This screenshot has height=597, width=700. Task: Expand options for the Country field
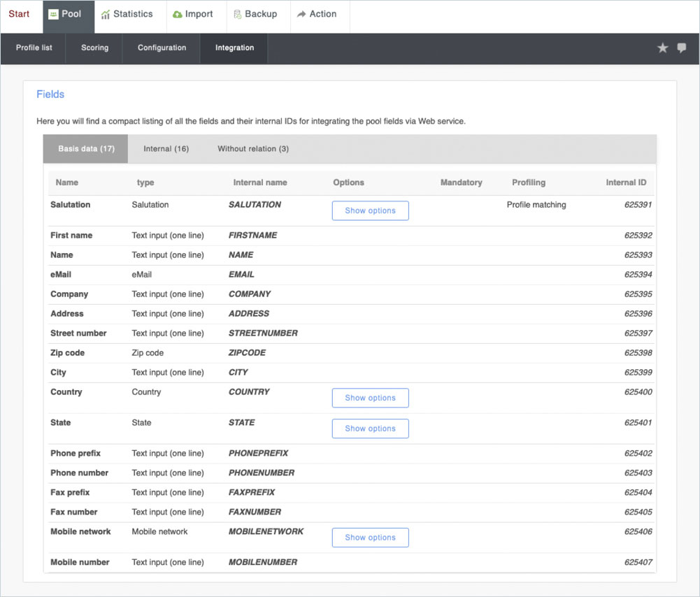[x=370, y=398]
